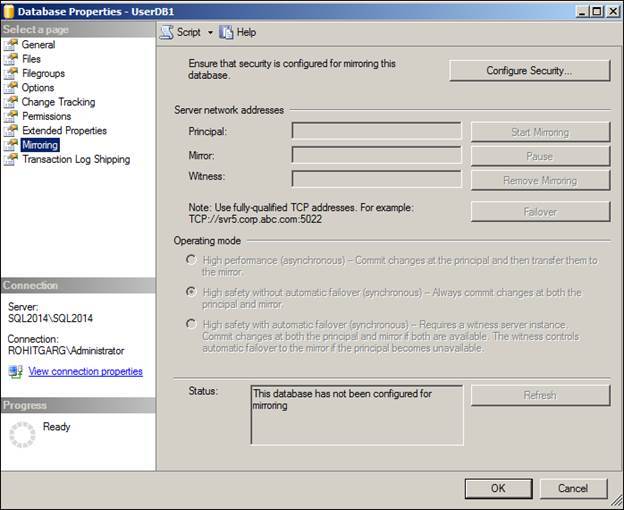Open View connection properties link
The image size is (624, 510).
coord(86,372)
